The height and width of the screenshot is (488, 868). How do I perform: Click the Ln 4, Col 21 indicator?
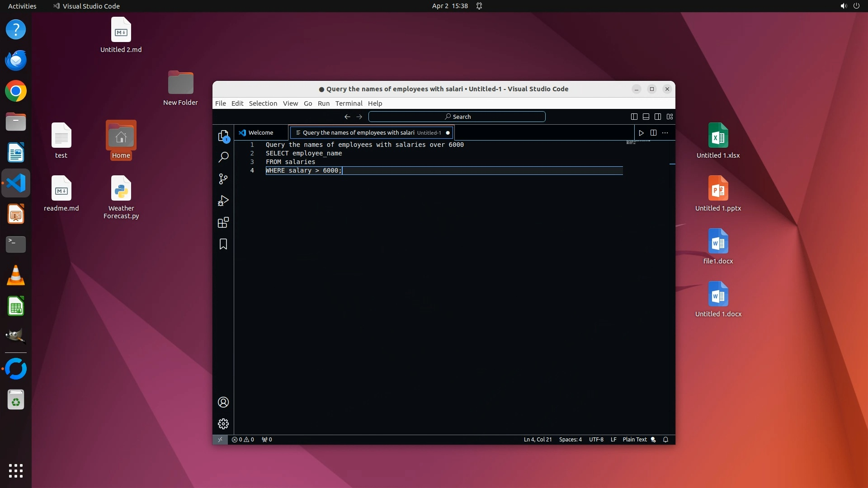pos(538,440)
